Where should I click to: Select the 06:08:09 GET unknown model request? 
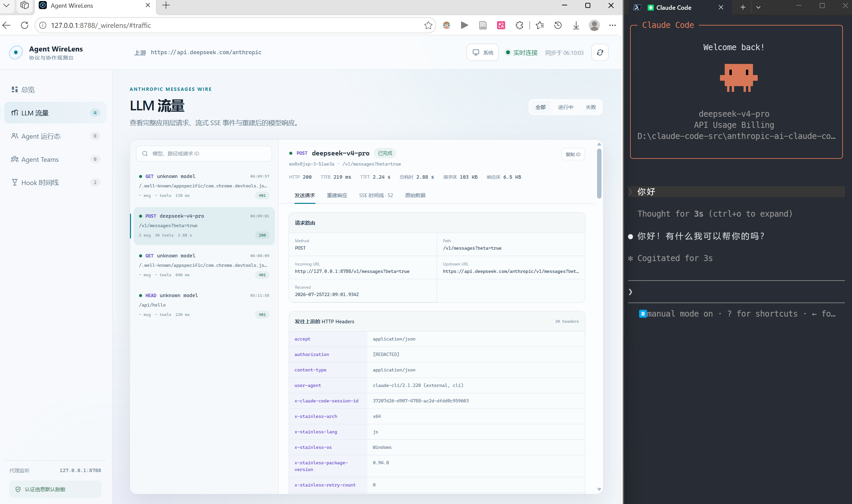tap(204, 265)
